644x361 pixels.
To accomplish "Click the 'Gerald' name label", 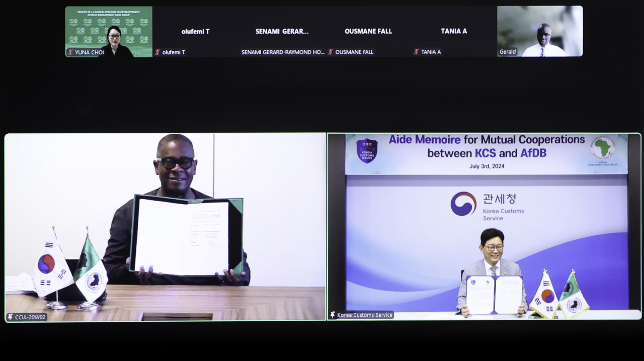I will pos(508,52).
